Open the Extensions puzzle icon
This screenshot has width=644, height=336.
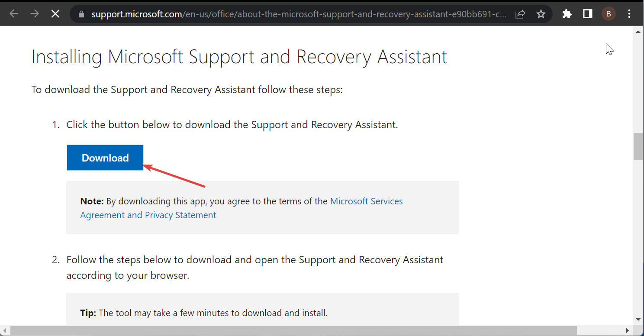pos(567,14)
